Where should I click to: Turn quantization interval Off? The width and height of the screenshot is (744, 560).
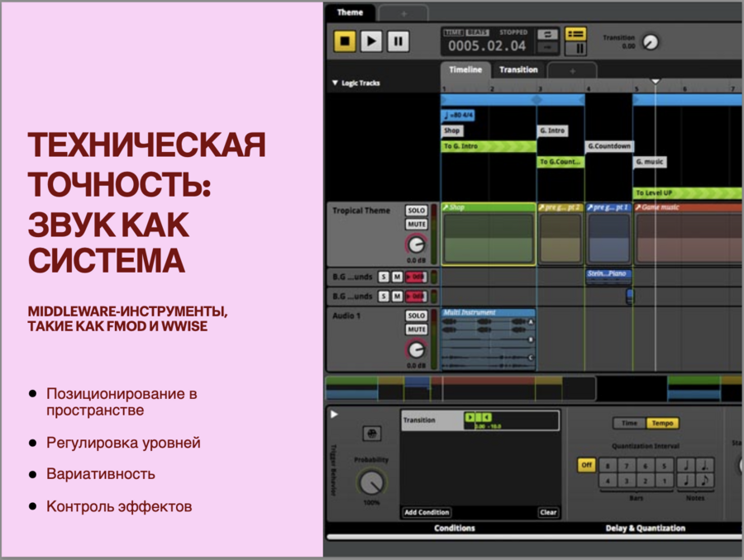pyautogui.click(x=586, y=465)
